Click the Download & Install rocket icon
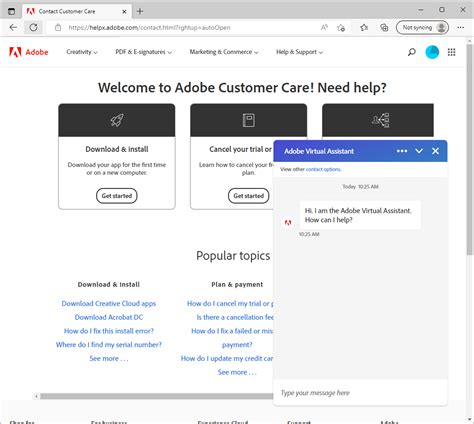This screenshot has width=474, height=424. 117,120
